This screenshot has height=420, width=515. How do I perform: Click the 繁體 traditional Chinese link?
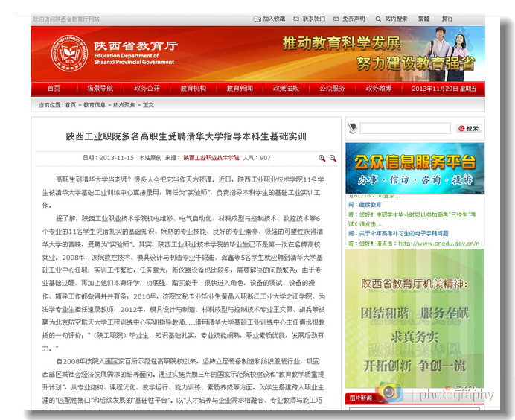tap(423, 19)
